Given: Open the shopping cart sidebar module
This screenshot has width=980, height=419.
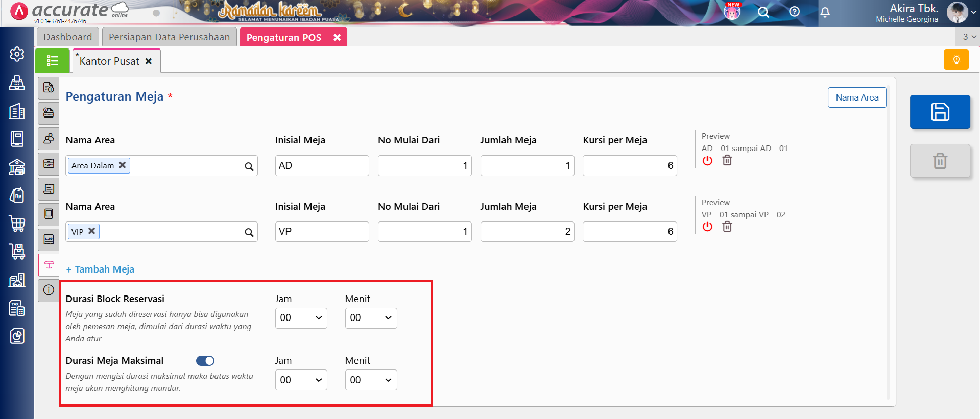Looking at the screenshot, I should click(17, 223).
